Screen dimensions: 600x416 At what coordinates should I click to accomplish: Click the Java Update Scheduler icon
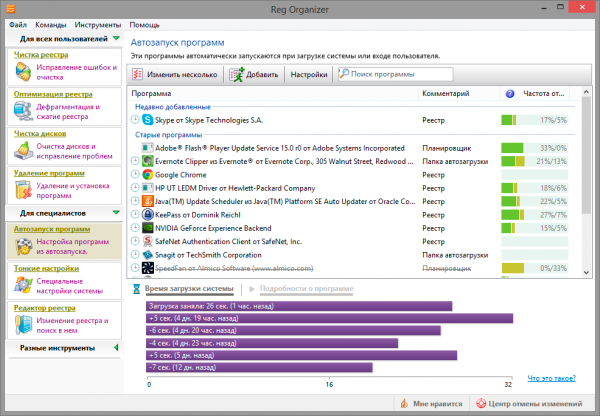click(x=148, y=201)
